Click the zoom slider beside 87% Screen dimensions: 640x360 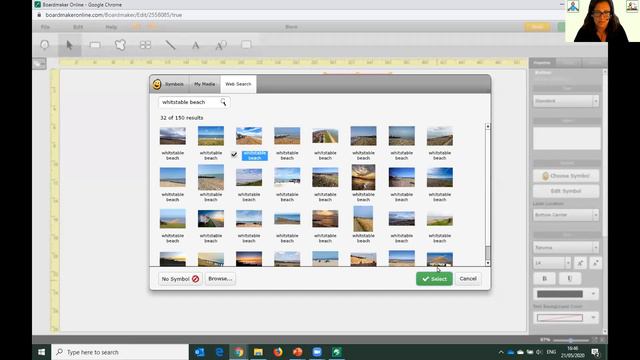pos(571,340)
